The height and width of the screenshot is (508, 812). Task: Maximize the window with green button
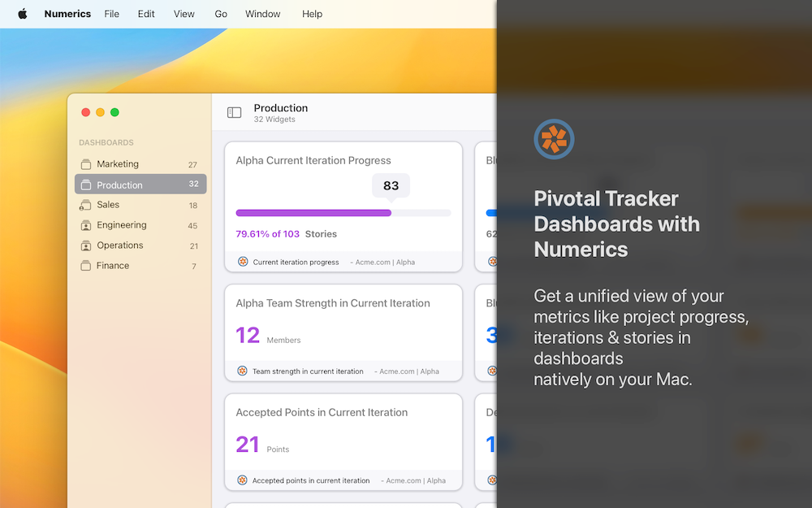click(x=115, y=112)
